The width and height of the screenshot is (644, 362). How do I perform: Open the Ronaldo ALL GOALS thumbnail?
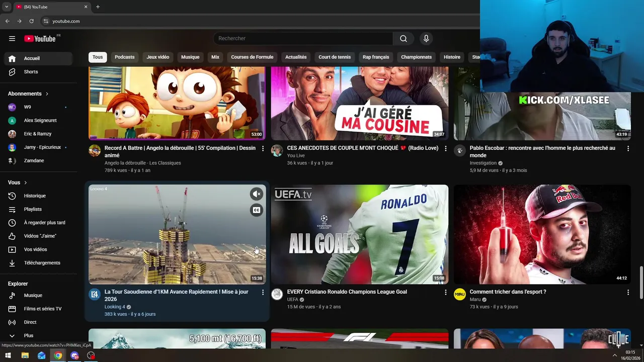coord(360,234)
